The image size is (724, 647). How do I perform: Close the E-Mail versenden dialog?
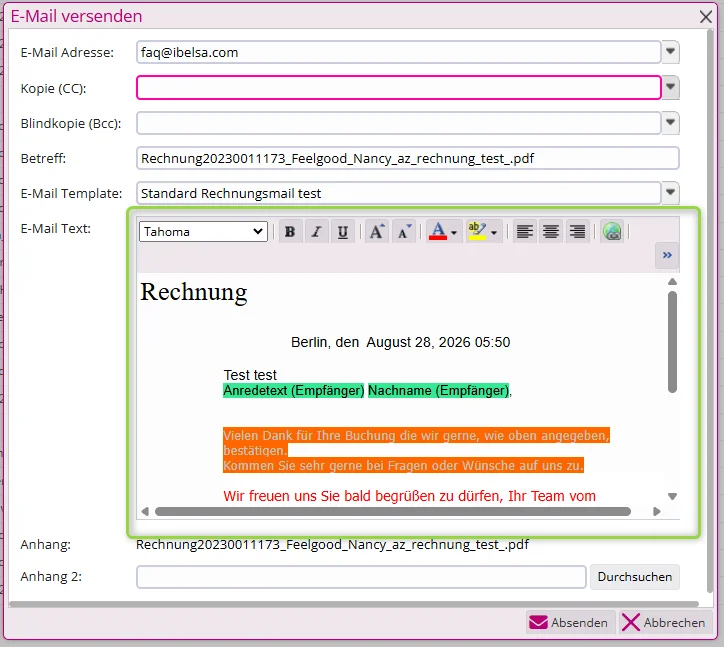pos(706,17)
